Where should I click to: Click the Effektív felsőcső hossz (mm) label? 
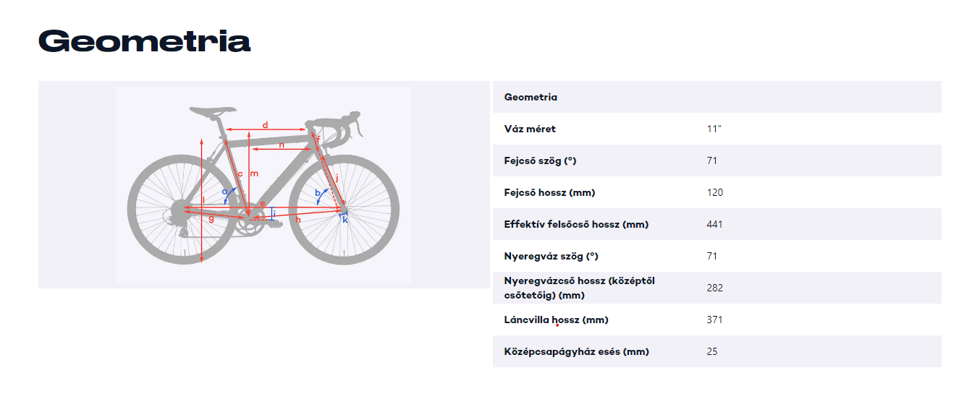click(576, 224)
